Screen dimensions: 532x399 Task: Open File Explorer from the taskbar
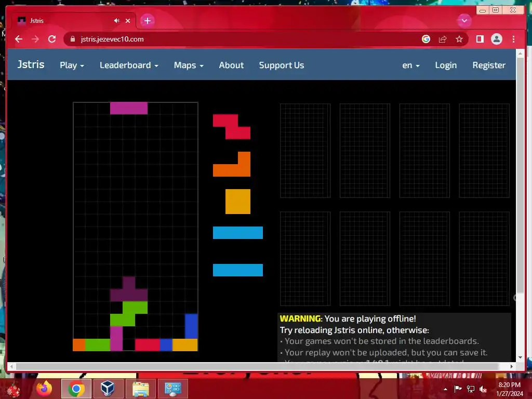click(140, 389)
